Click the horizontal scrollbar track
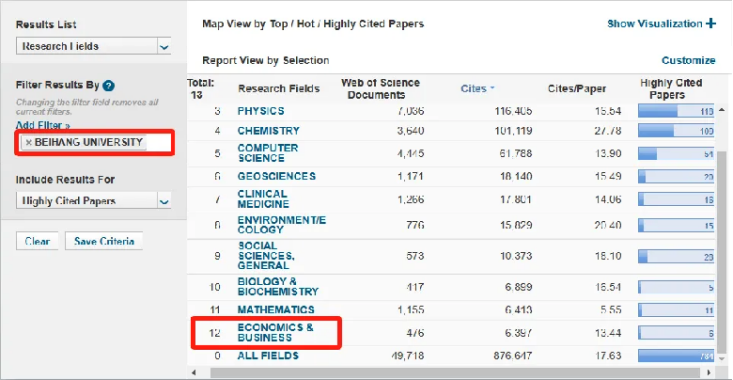Image resolution: width=733 pixels, height=380 pixels. coord(455,373)
